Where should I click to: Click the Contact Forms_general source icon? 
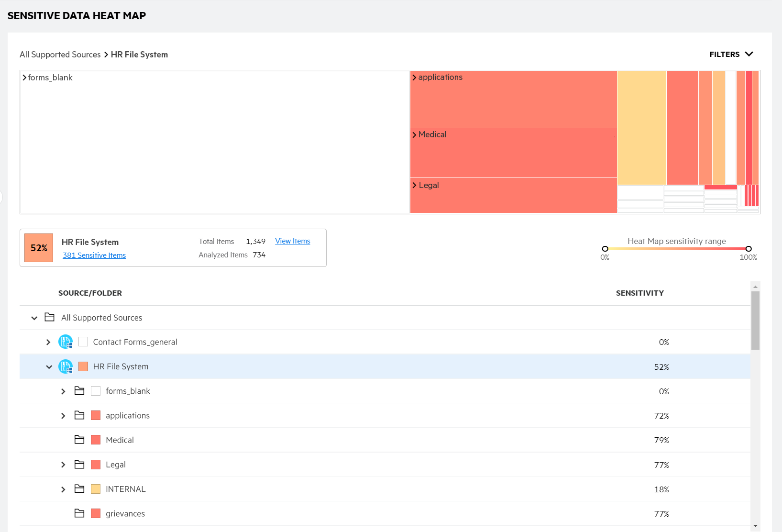[66, 342]
